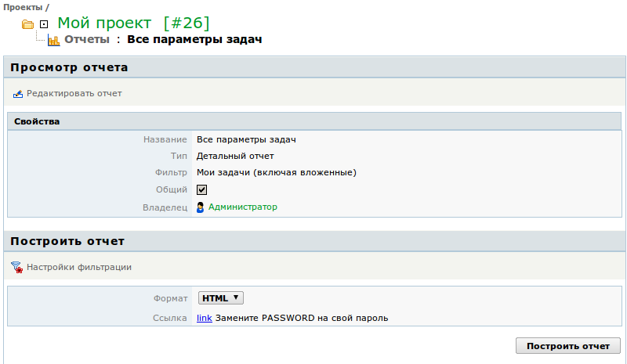Click the Отчеты bar chart icon
The height and width of the screenshot is (364, 627).
[x=53, y=40]
